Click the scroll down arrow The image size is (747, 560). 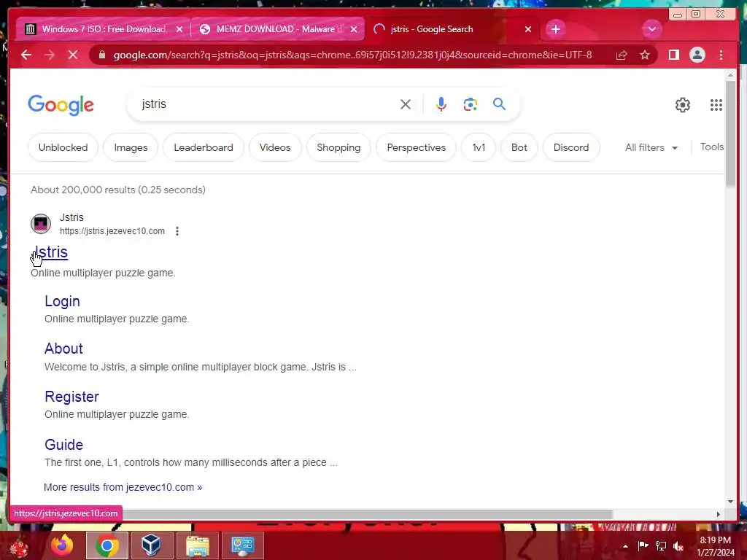730,502
